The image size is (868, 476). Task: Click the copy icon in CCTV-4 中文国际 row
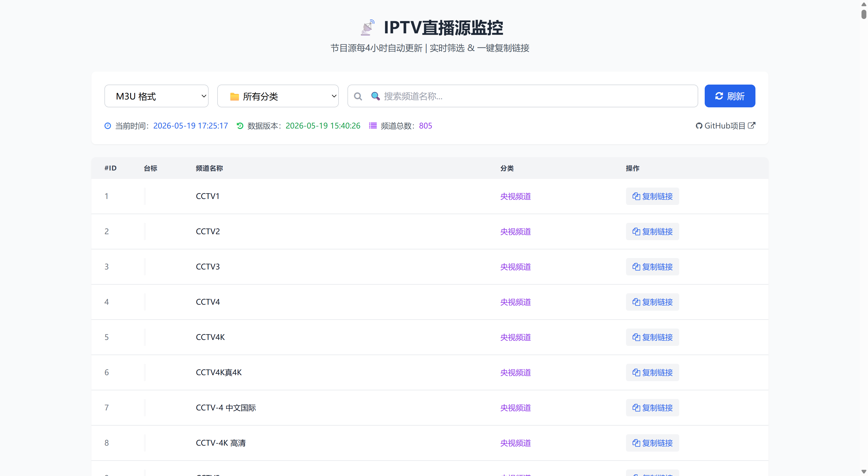636,408
